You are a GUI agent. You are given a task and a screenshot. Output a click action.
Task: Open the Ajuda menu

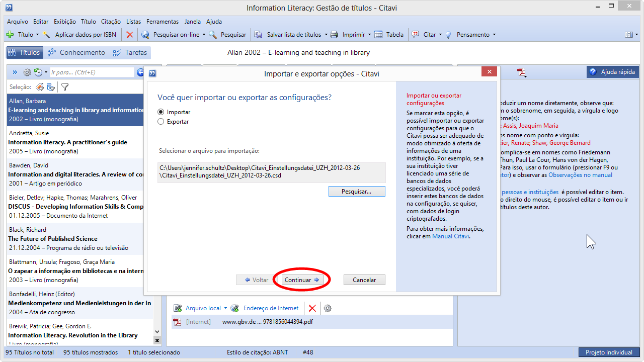point(214,22)
